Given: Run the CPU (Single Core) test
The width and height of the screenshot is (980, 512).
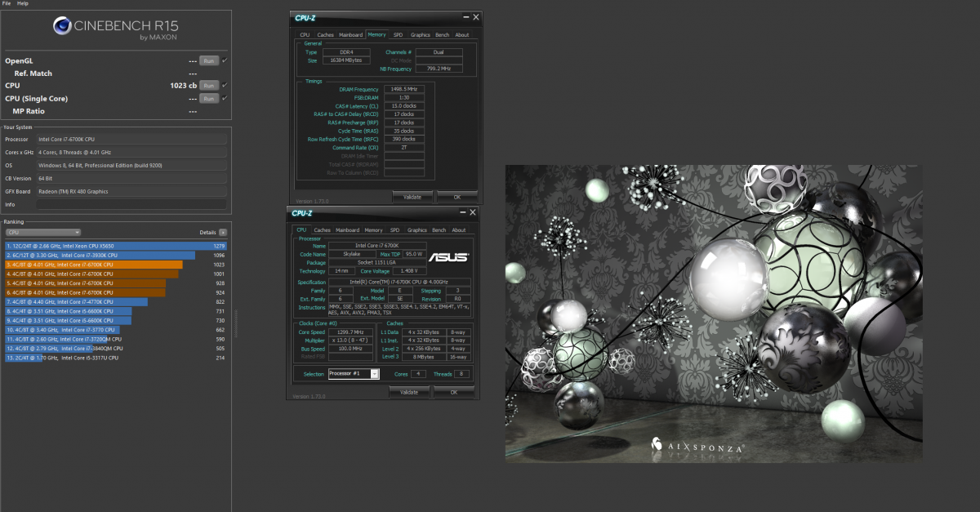Looking at the screenshot, I should pyautogui.click(x=209, y=99).
